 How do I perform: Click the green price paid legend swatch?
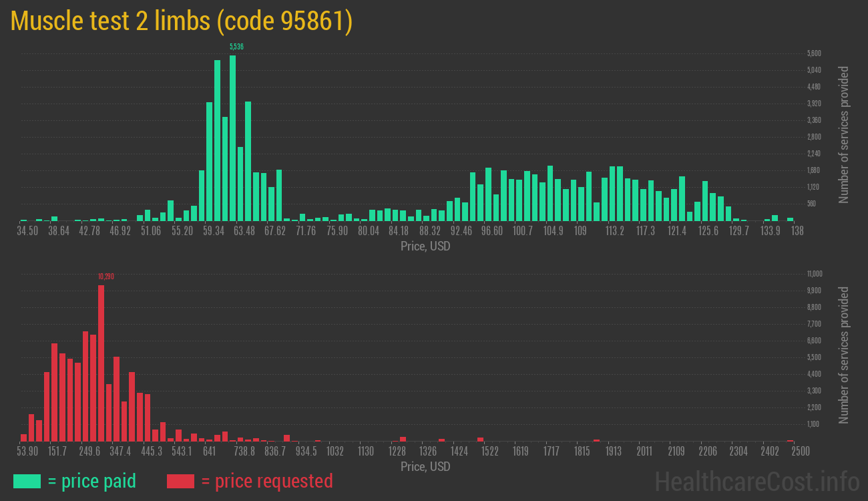click(x=27, y=481)
